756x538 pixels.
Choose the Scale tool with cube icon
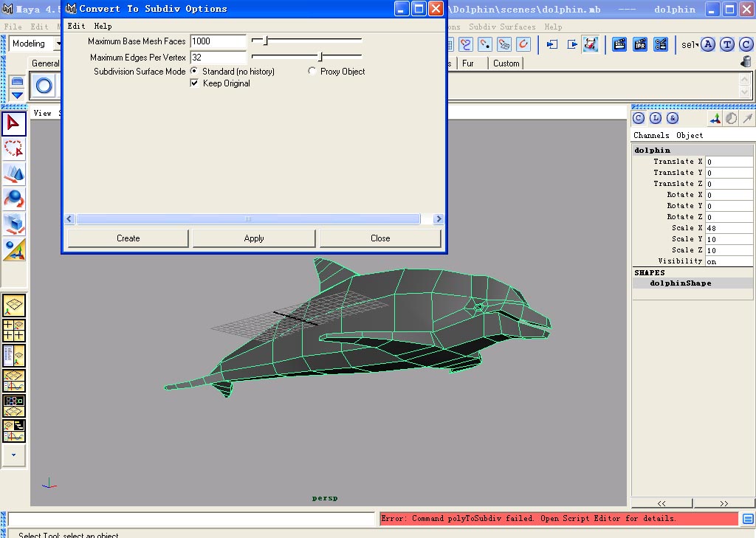[13, 224]
